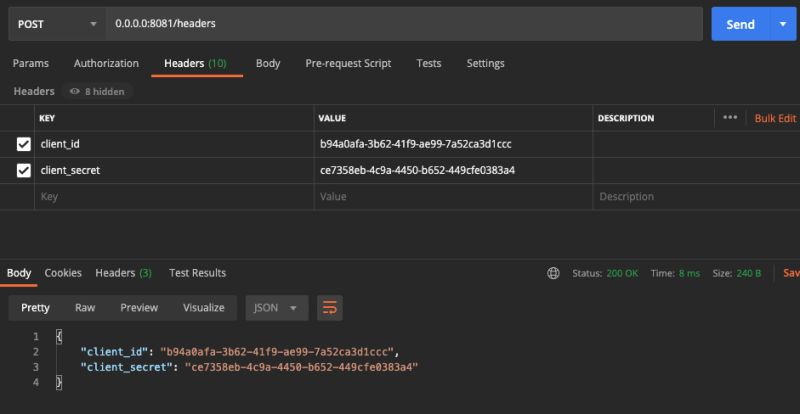Click the Send button
This screenshot has height=414, width=800.
pos(740,24)
